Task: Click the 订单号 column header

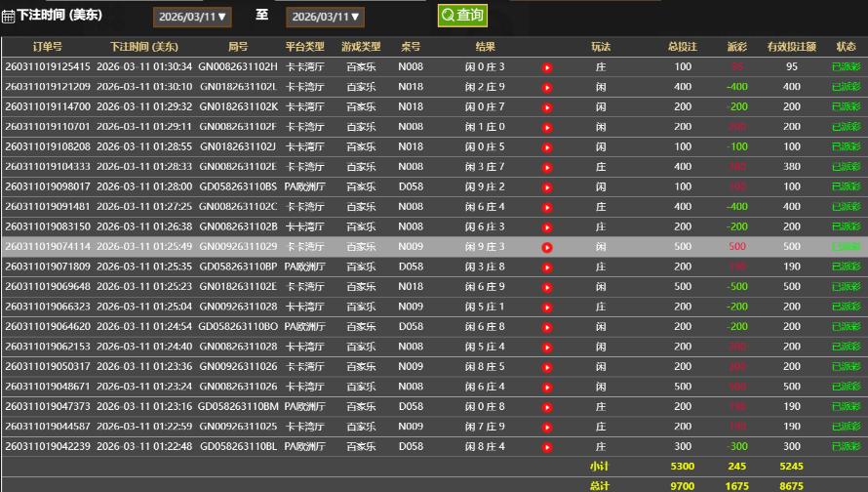Action: 47,47
